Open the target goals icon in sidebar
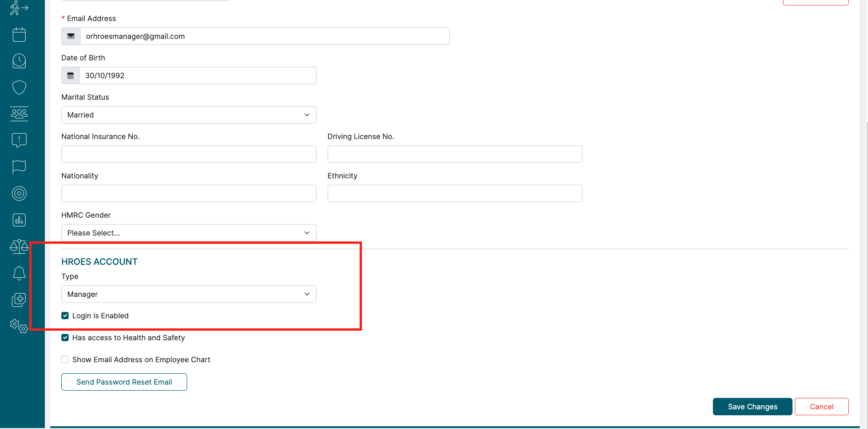Image resolution: width=868 pixels, height=429 pixels. point(19,193)
